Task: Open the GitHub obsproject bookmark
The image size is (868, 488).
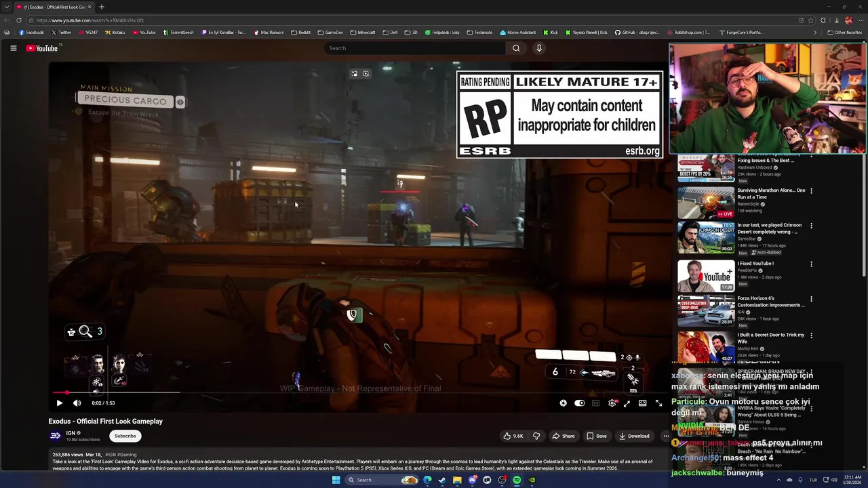Action: [x=638, y=33]
